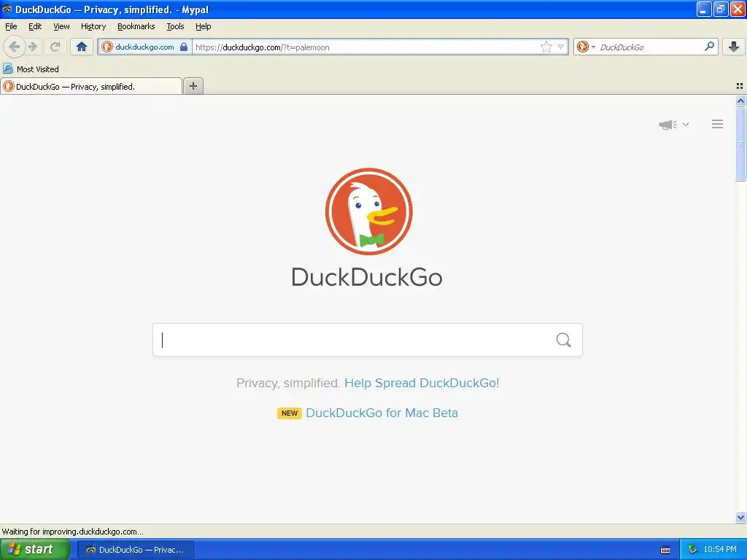Grab the vertical scrollbar thumb

click(740, 144)
